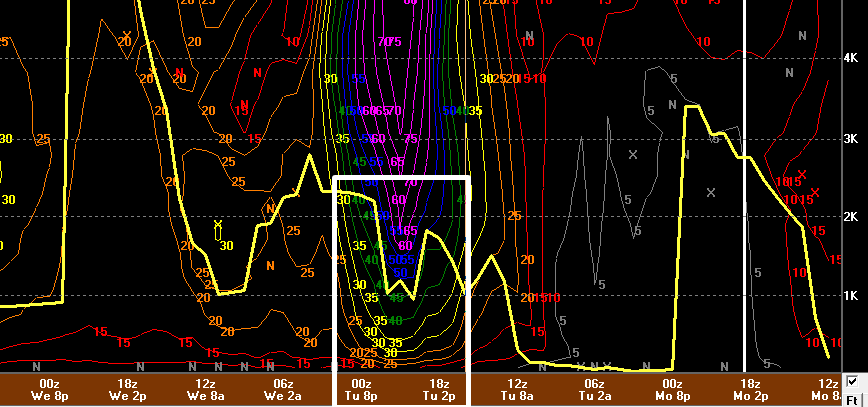
Task: Select the 06z Tu 2a time label
Action: 593,389
